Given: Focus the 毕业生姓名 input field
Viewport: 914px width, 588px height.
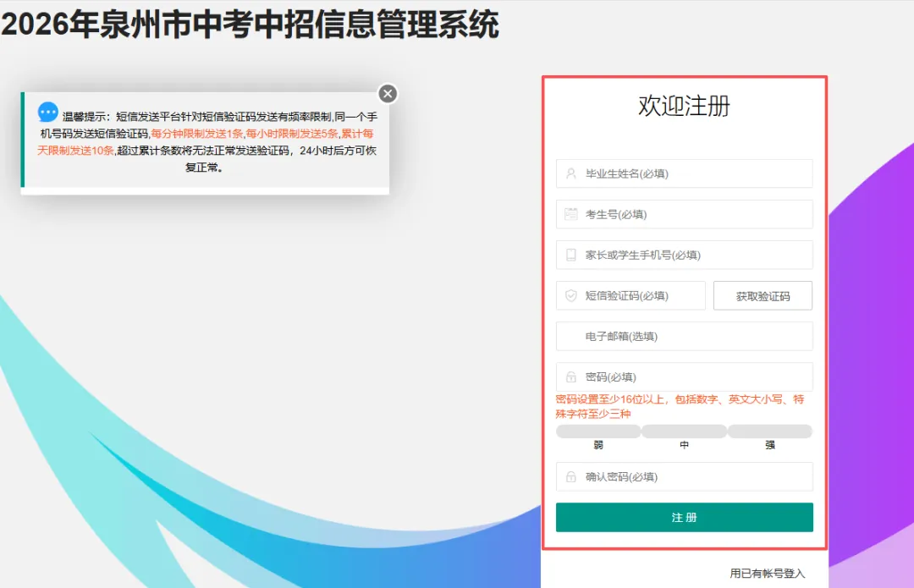Looking at the screenshot, I should (685, 173).
